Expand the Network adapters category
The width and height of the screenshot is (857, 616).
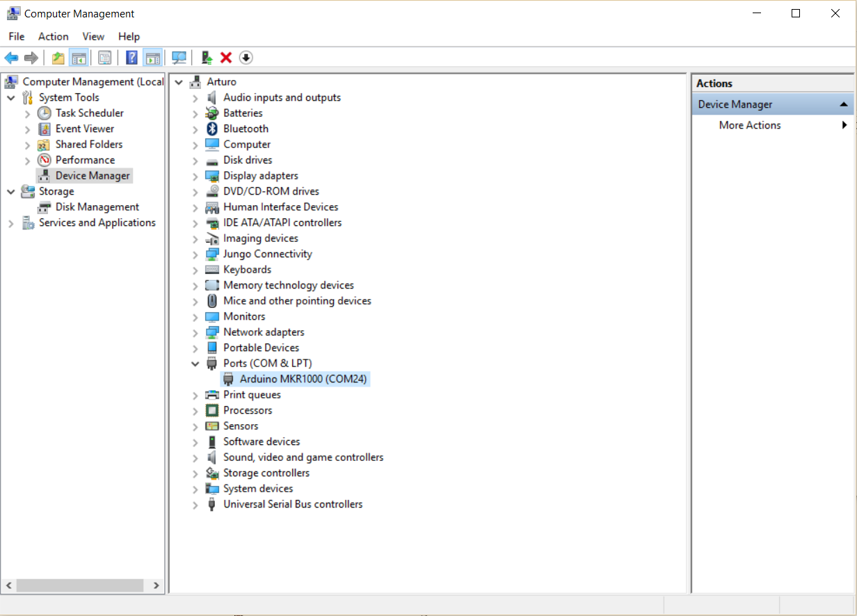[x=195, y=332]
